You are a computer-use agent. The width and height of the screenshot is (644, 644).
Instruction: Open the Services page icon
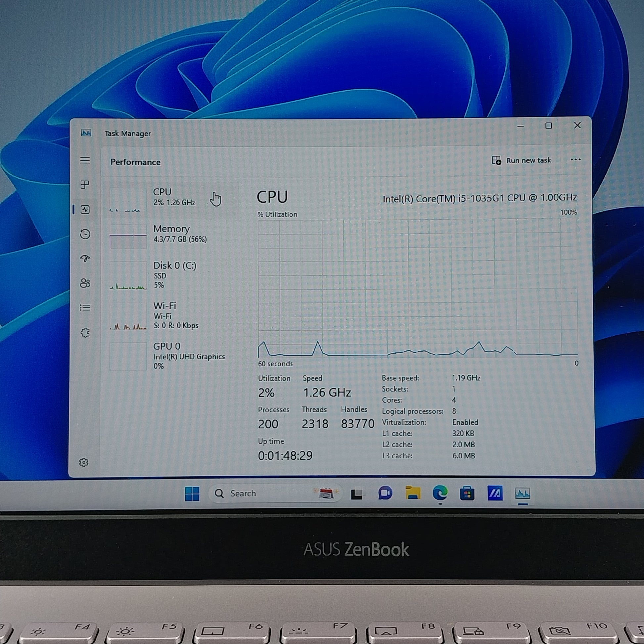85,332
